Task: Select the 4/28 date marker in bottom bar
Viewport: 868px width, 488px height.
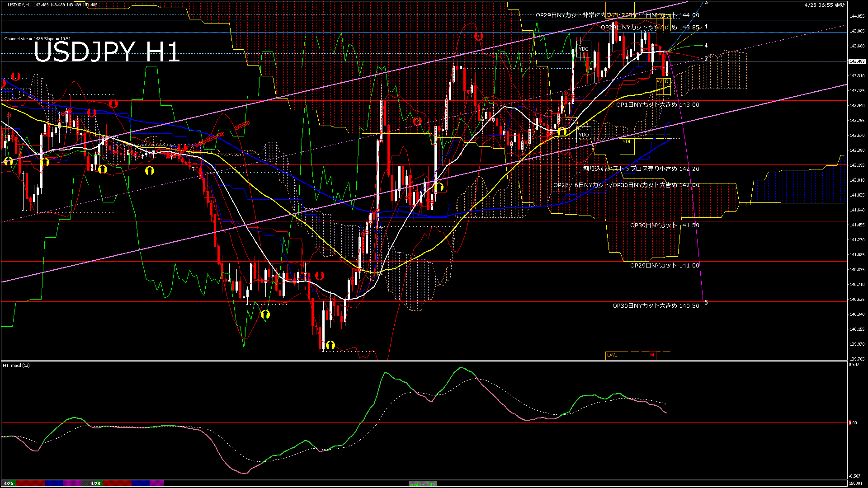Action: [x=95, y=483]
